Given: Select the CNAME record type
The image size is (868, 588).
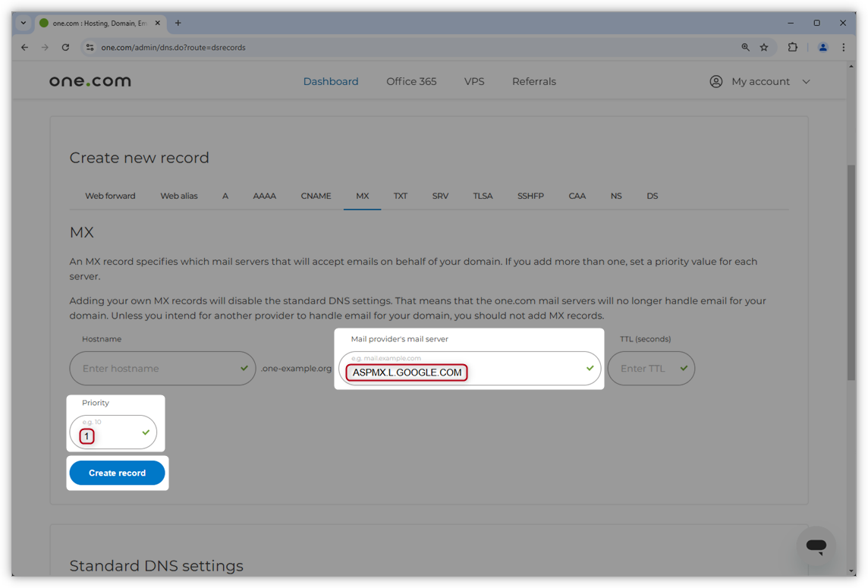Looking at the screenshot, I should tap(316, 196).
